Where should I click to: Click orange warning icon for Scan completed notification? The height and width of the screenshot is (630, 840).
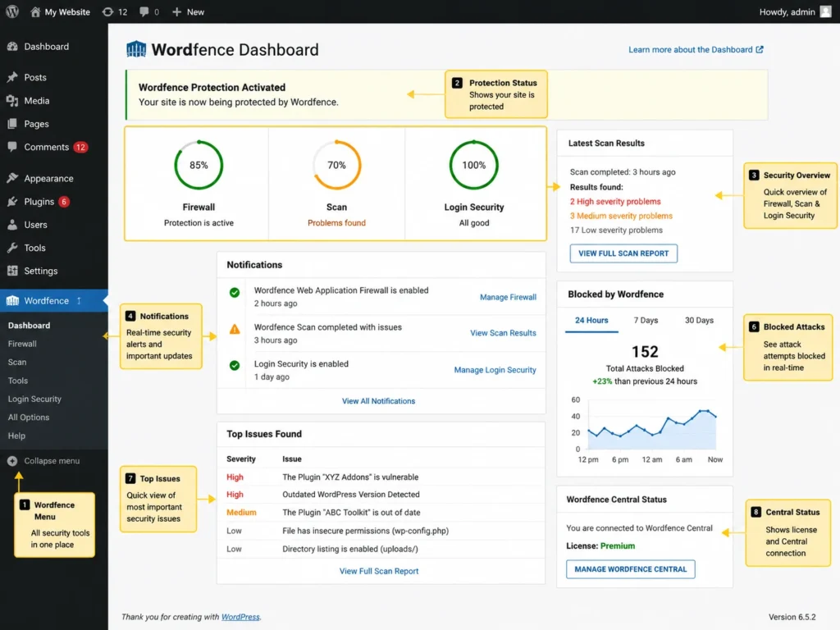click(235, 329)
